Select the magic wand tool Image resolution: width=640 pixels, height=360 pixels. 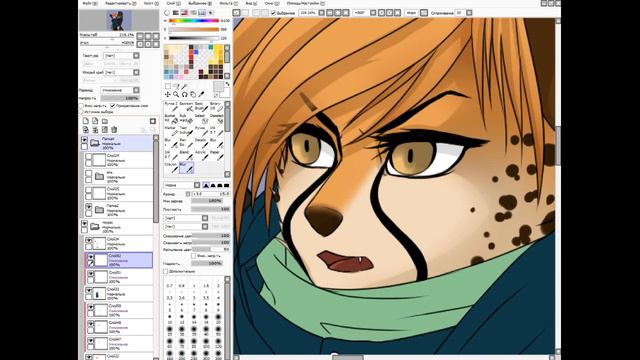(184, 86)
